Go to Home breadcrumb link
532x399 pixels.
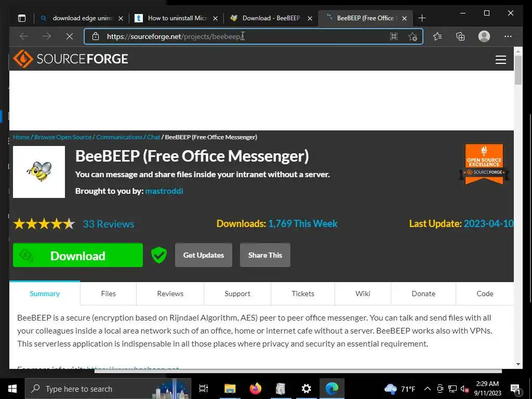(x=21, y=137)
